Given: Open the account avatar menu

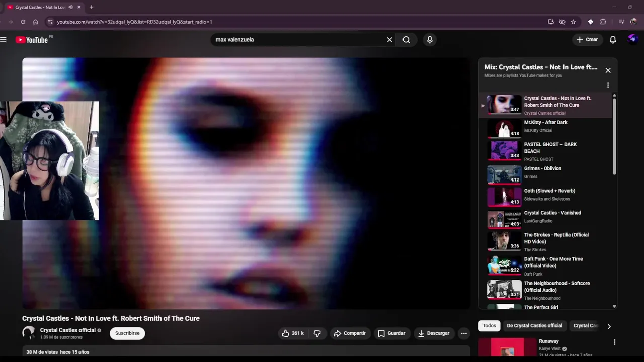Looking at the screenshot, I should click(x=633, y=39).
